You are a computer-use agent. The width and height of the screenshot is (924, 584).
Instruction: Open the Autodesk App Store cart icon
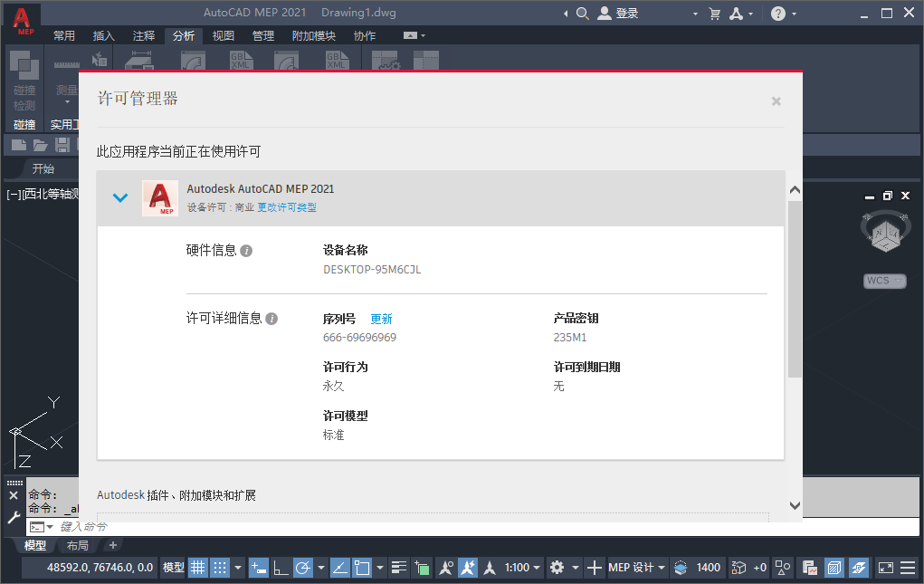pos(714,14)
